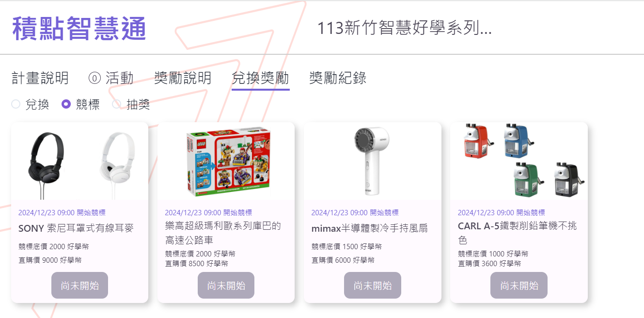This screenshot has height=318, width=644.
Task: Switch to the 計畫說明 tab
Action: [40, 78]
